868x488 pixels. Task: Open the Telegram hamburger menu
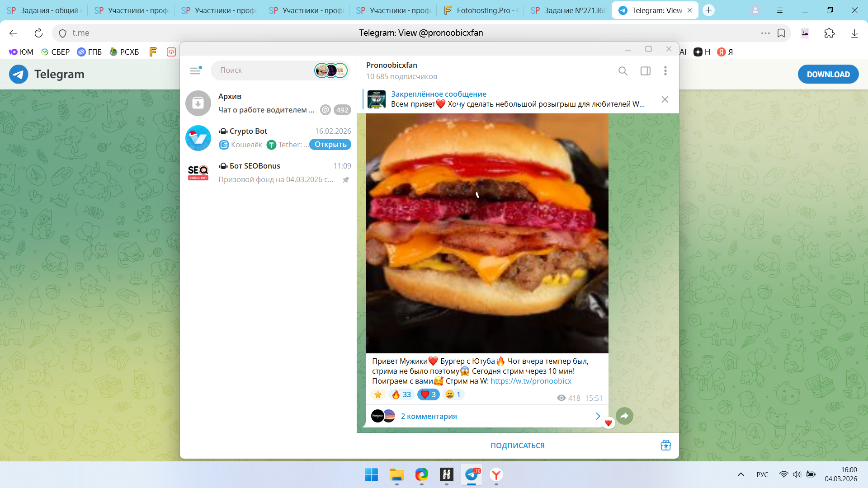pos(195,70)
